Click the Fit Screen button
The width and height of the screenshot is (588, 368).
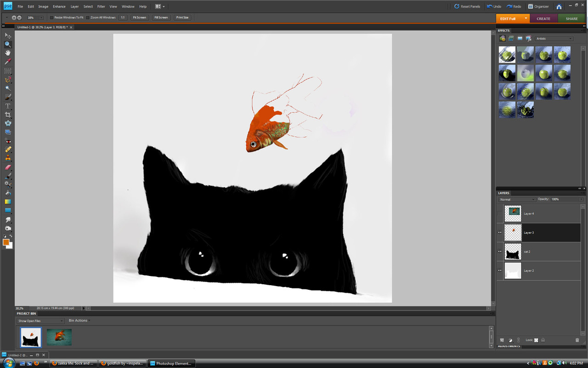pos(139,17)
